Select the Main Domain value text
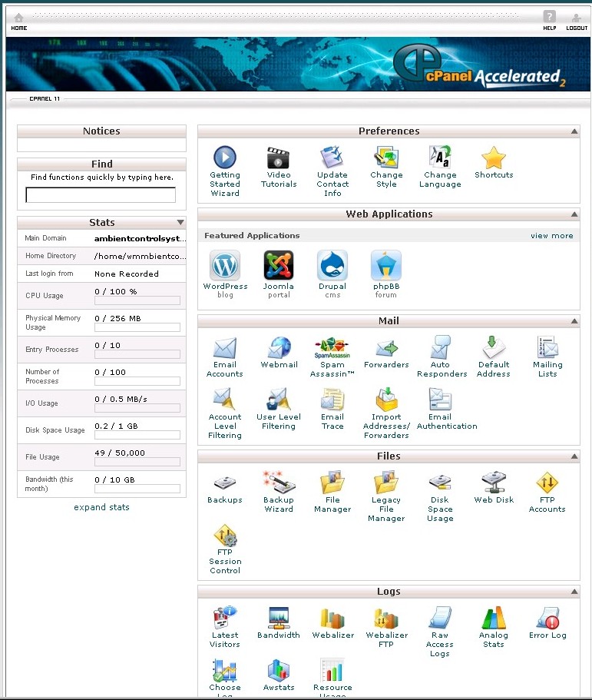Viewport: 592px width, 700px height. 140,238
